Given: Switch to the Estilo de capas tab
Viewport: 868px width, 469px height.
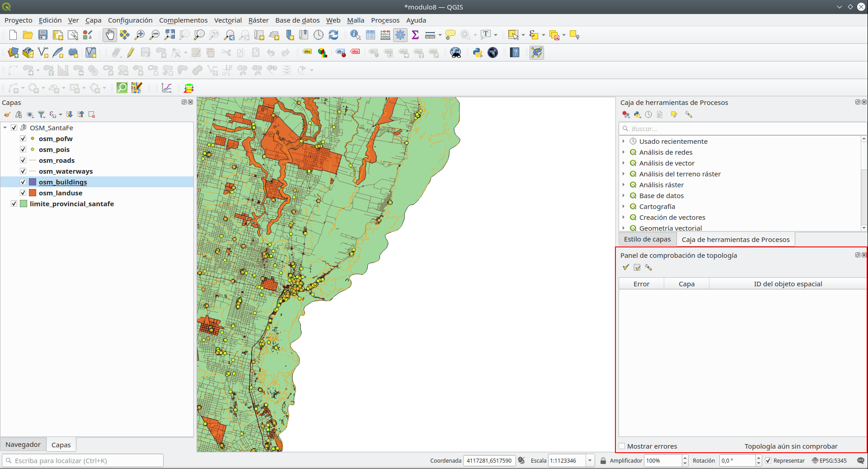Looking at the screenshot, I should 647,239.
